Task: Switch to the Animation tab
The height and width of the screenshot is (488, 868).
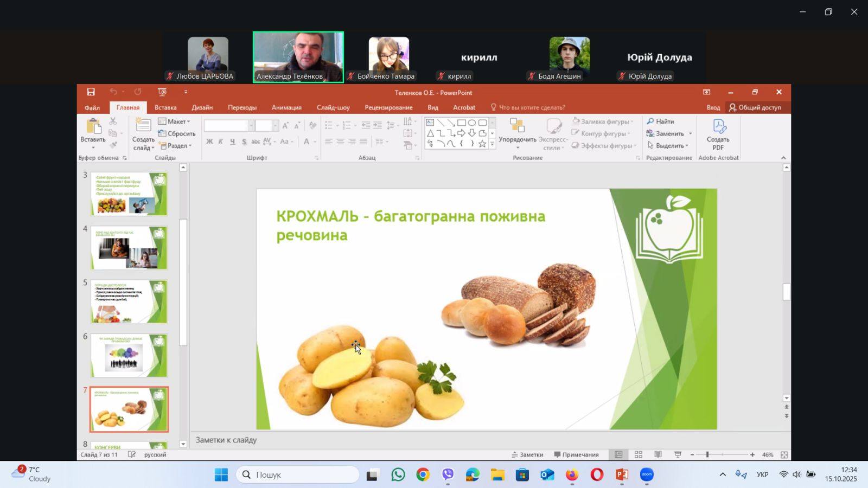Action: pos(286,107)
